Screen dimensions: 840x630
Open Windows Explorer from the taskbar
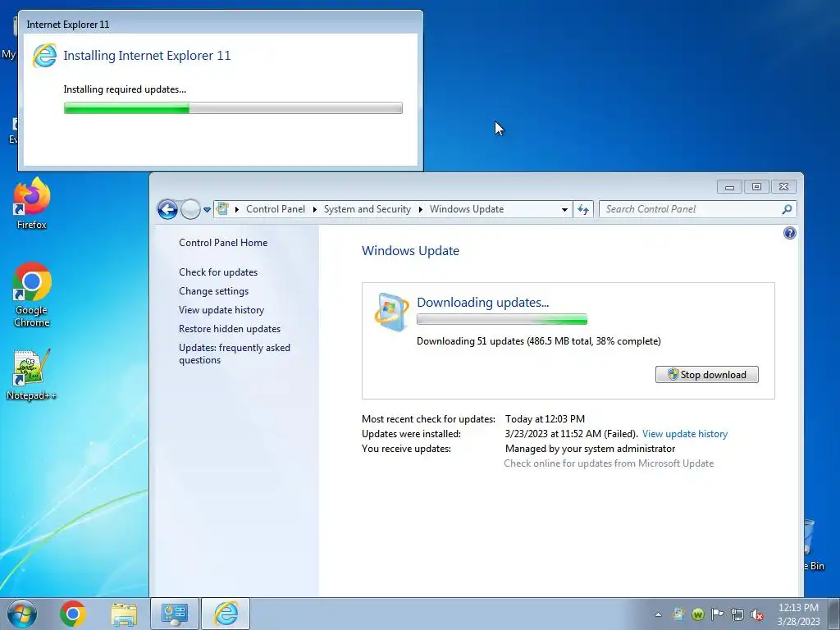coord(124,614)
